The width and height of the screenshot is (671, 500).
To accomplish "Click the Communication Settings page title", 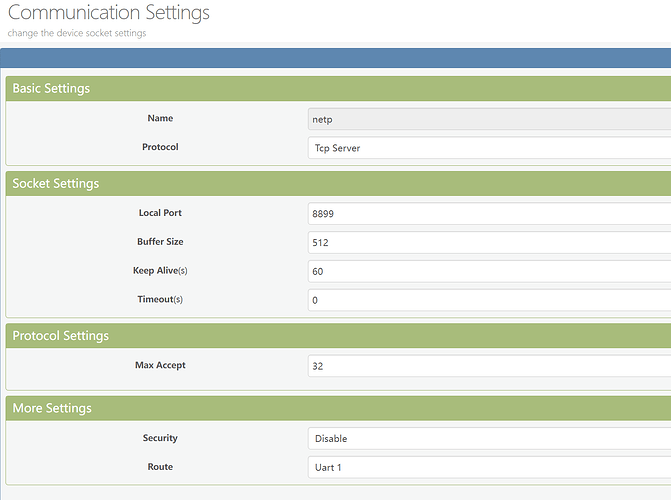I will point(109,13).
